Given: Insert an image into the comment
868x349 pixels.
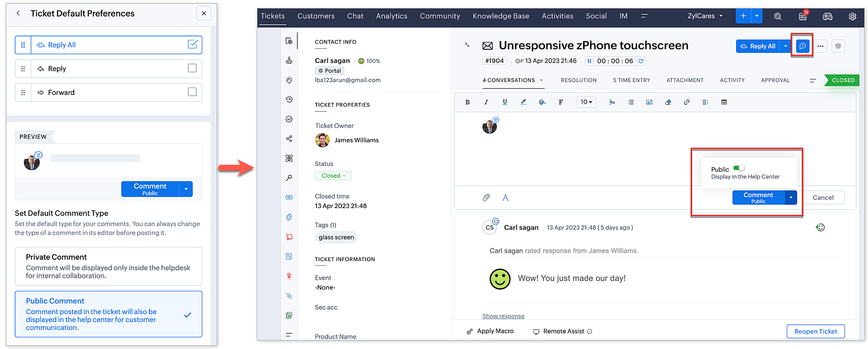Looking at the screenshot, I should (649, 102).
